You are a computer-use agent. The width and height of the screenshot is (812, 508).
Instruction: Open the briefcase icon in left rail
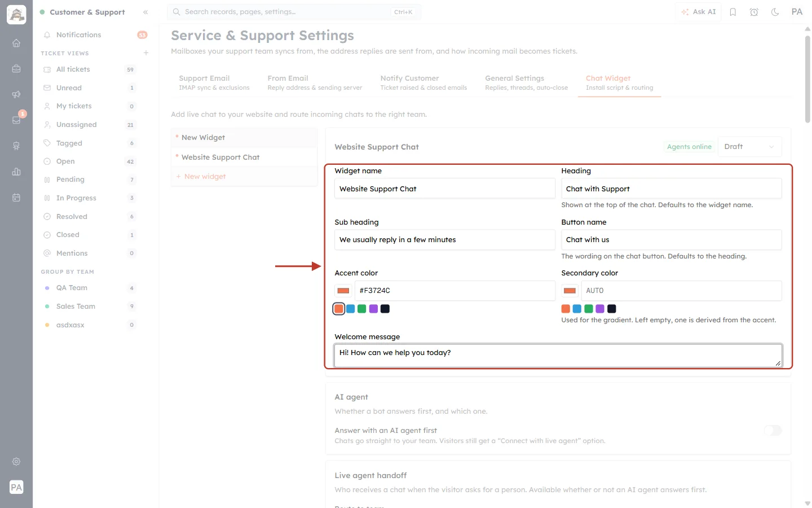click(x=16, y=68)
